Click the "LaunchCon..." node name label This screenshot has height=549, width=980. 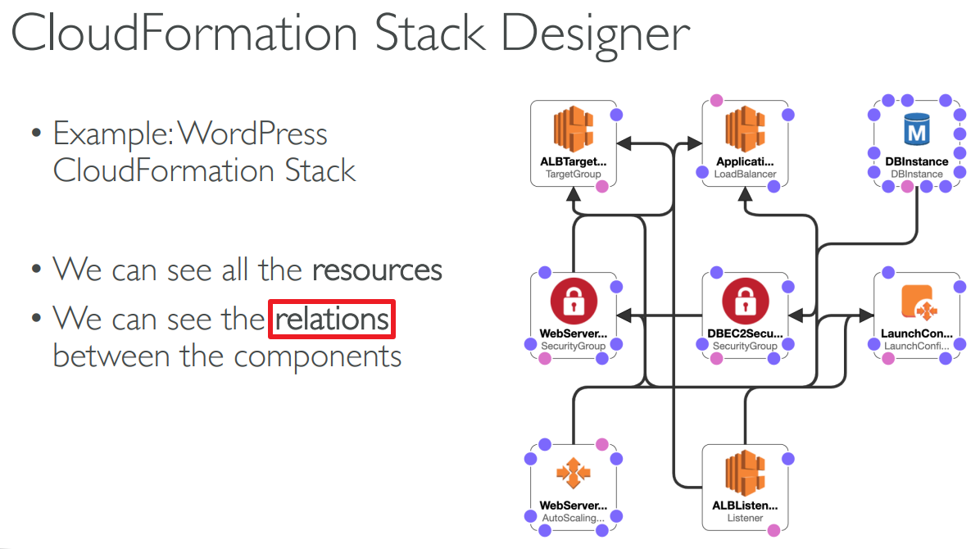(x=917, y=334)
